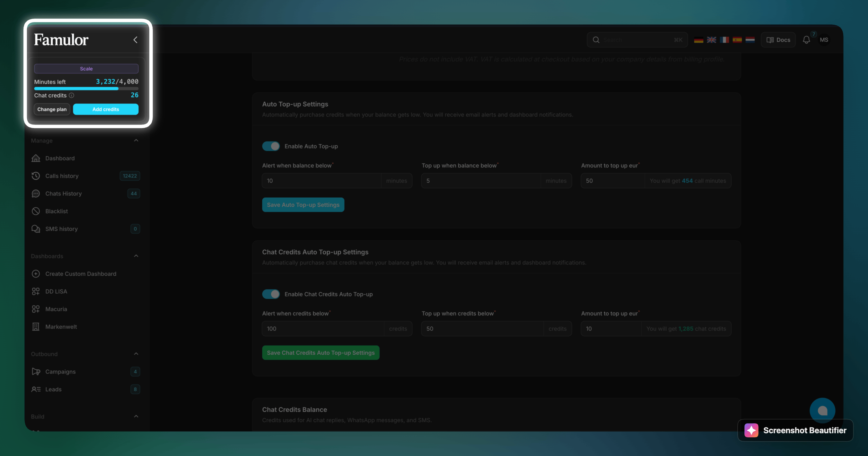The height and width of the screenshot is (456, 868).
Task: Collapse the Build section
Action: pyautogui.click(x=136, y=416)
